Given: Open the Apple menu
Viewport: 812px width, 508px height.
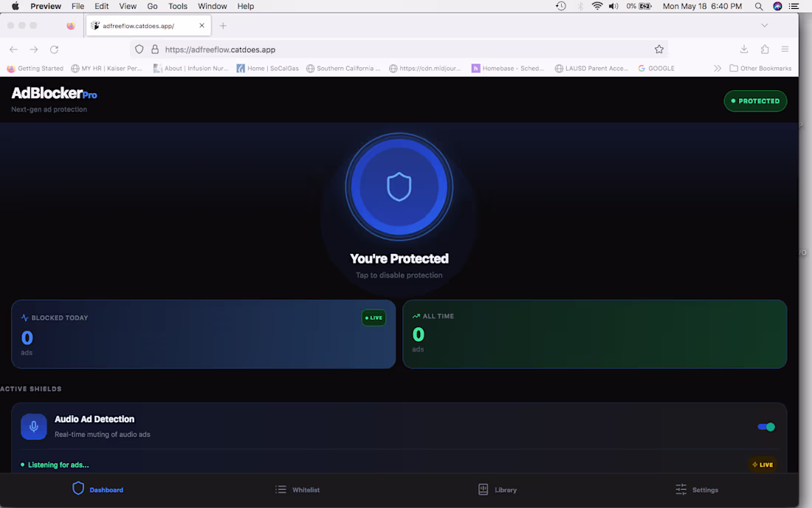Looking at the screenshot, I should [15, 6].
